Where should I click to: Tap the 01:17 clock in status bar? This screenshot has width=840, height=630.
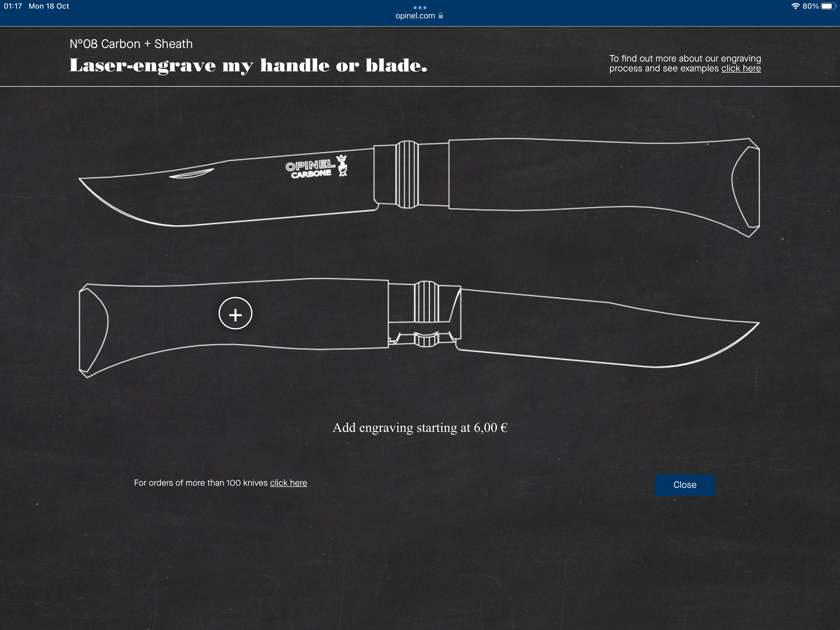point(13,6)
